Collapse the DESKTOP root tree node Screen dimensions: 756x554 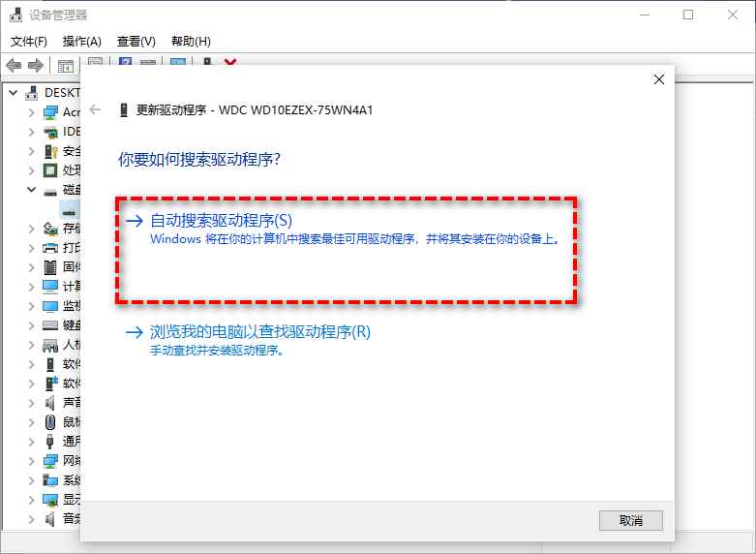(x=14, y=93)
